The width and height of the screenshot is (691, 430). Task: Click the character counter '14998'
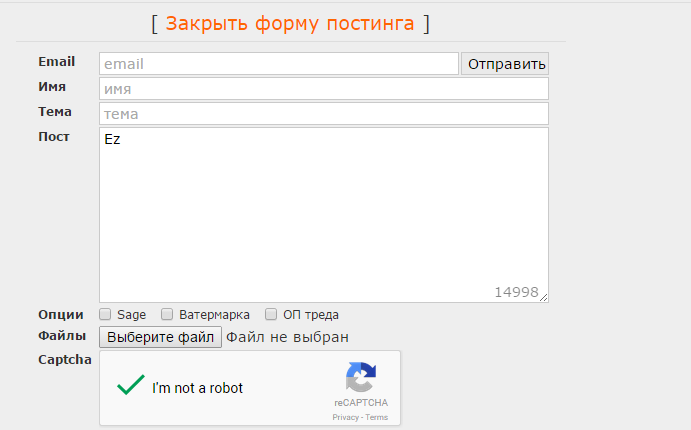[x=516, y=292]
